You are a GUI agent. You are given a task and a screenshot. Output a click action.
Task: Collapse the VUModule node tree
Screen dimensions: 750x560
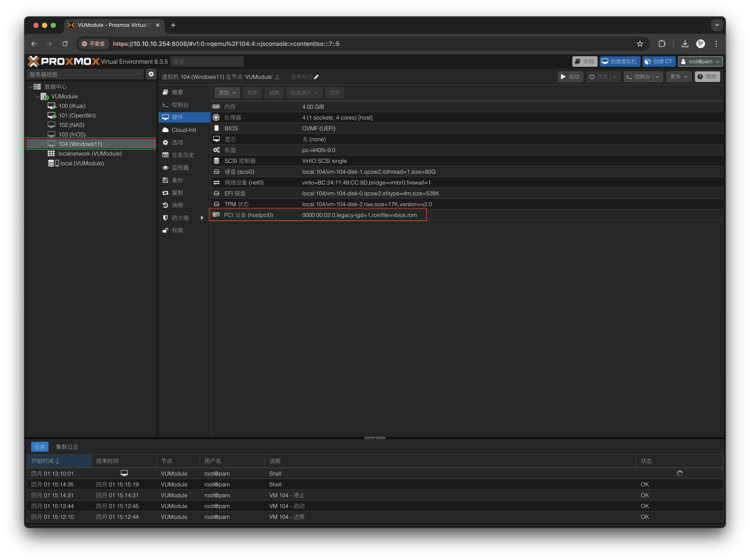pyautogui.click(x=38, y=97)
